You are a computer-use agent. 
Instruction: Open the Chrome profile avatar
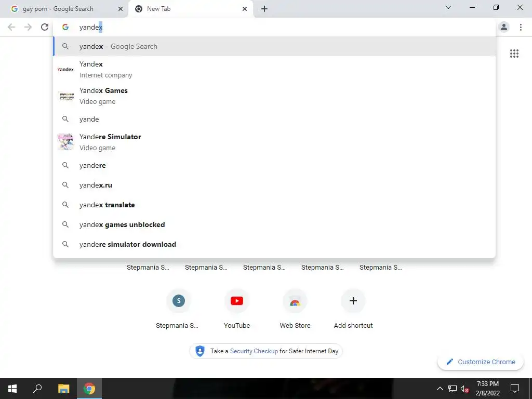tap(504, 27)
